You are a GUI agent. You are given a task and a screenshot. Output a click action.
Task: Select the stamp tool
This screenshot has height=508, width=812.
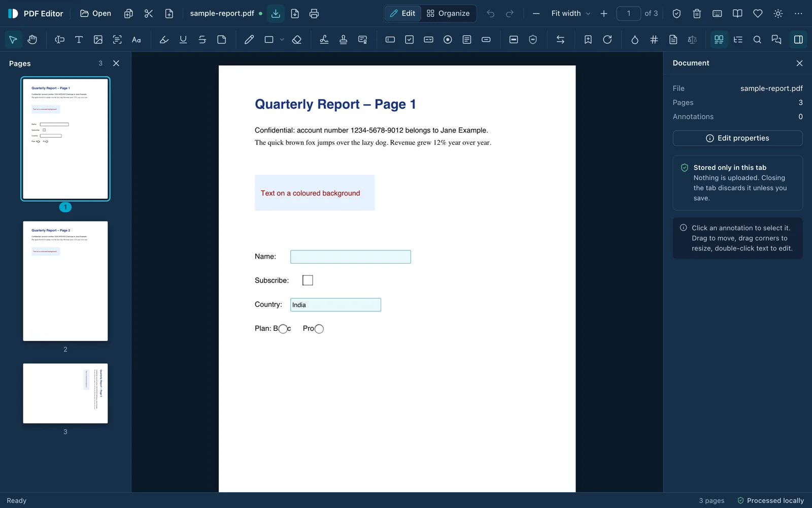[x=344, y=40]
